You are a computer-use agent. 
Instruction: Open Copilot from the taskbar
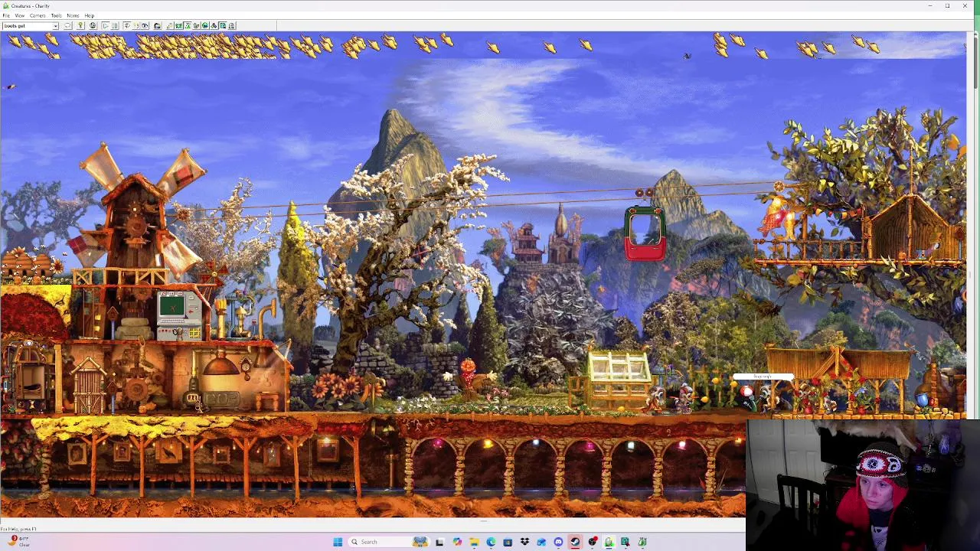tap(457, 542)
